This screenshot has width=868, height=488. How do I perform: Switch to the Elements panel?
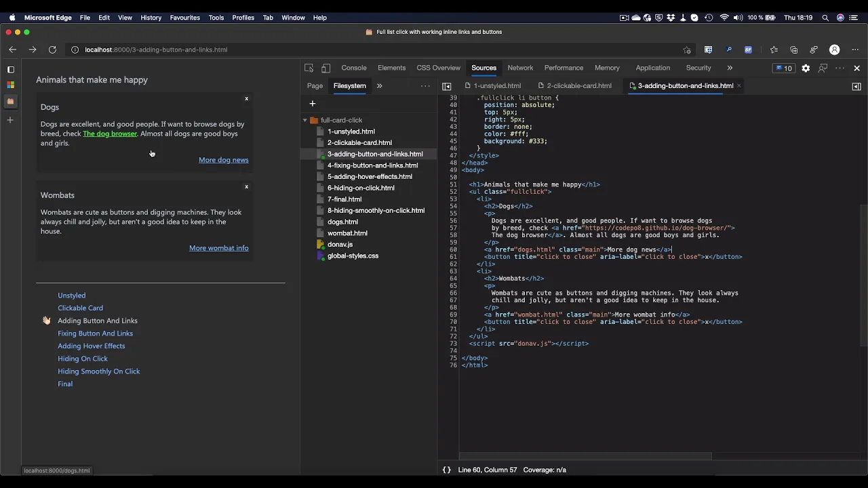click(391, 68)
